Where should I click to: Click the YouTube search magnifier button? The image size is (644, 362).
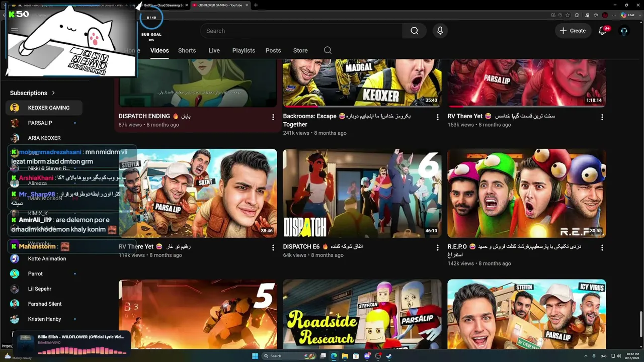(x=414, y=31)
